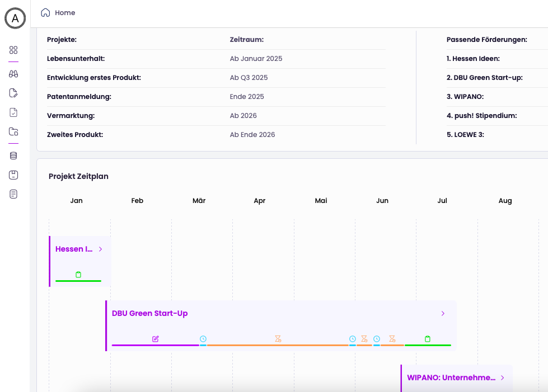Expand the Hessen Ideen timeline card chevron
Image resolution: width=548 pixels, height=392 pixels.
(x=101, y=249)
